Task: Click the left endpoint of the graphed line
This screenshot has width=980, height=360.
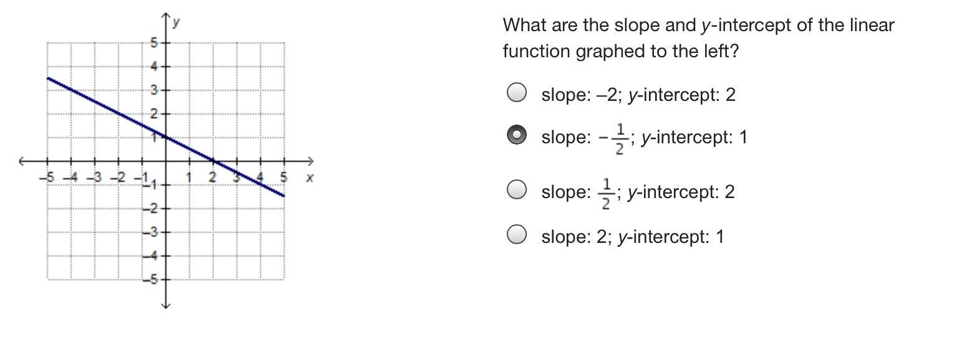Action: 48,78
